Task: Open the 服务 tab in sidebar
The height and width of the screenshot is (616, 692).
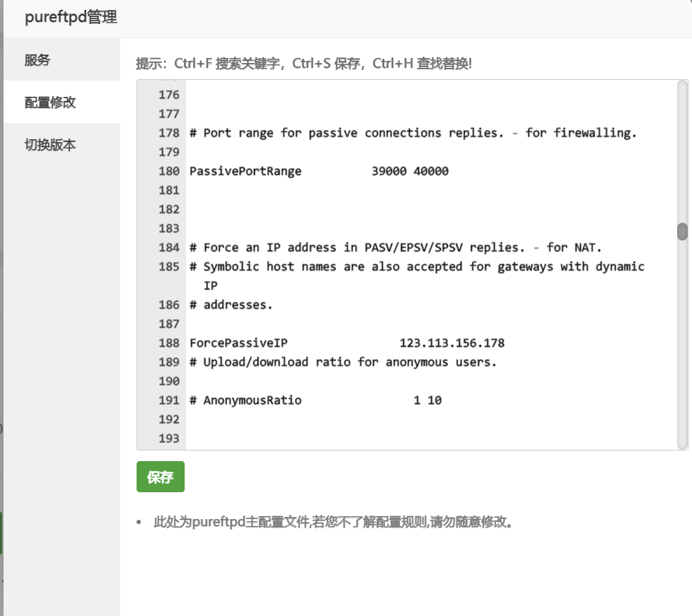Action: [x=62, y=59]
